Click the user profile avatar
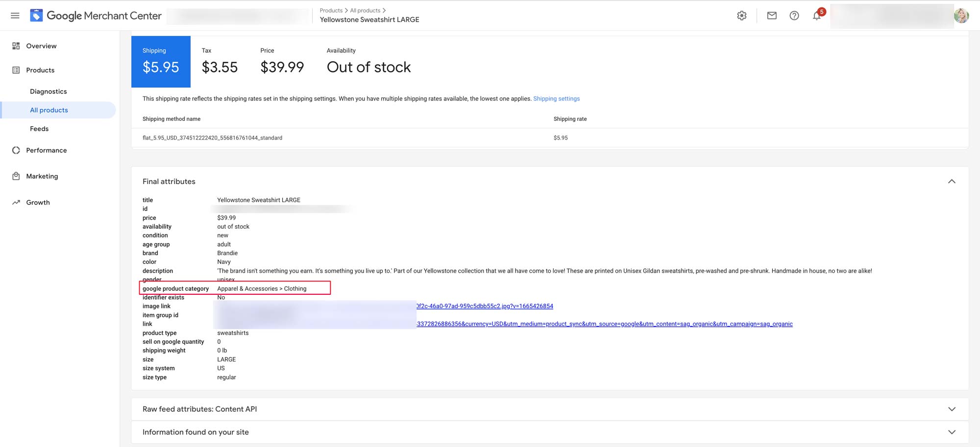Screen dimensions: 980x447 (x=961, y=16)
